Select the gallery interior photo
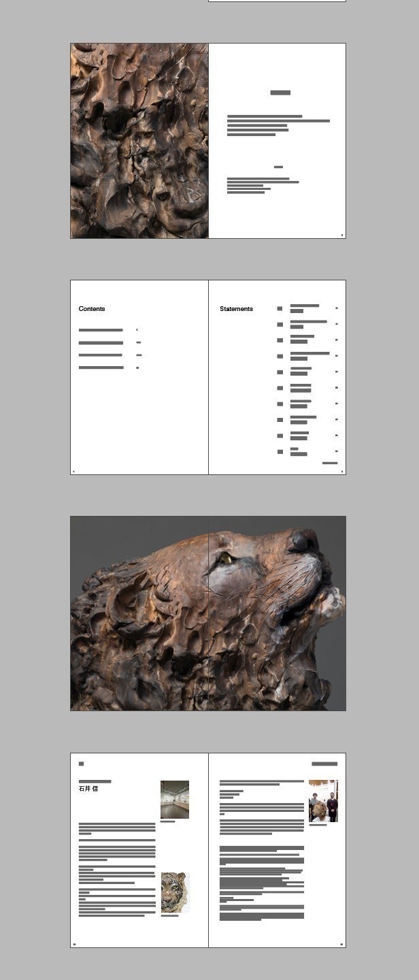The height and width of the screenshot is (980, 419). 175,799
